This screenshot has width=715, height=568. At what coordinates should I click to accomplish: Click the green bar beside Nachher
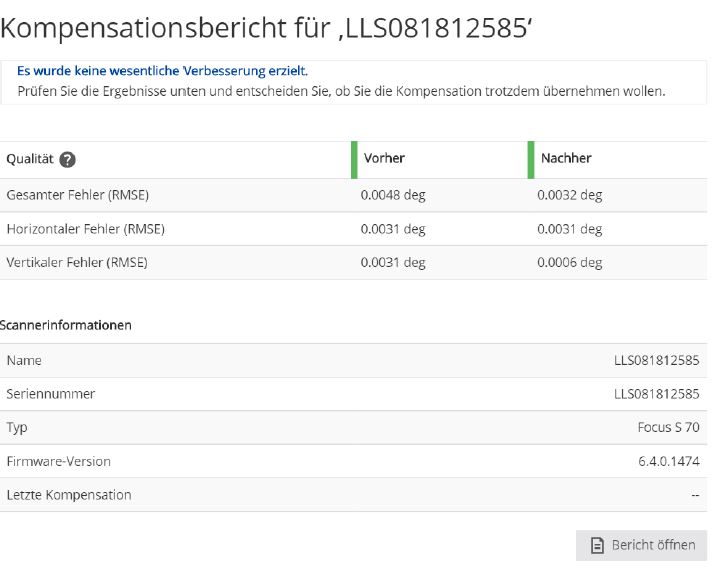coord(531,160)
